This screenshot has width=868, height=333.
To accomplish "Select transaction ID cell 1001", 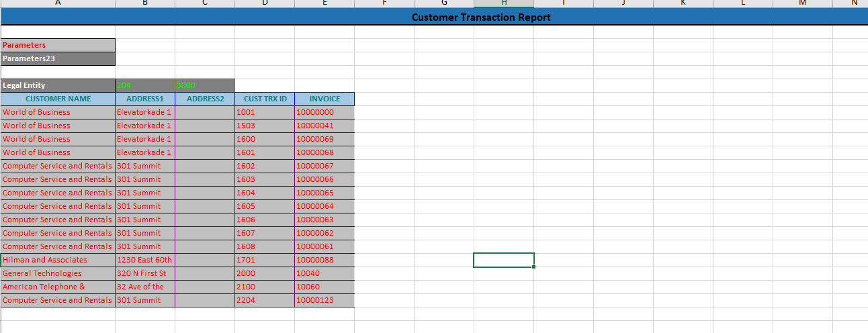I will tap(265, 112).
